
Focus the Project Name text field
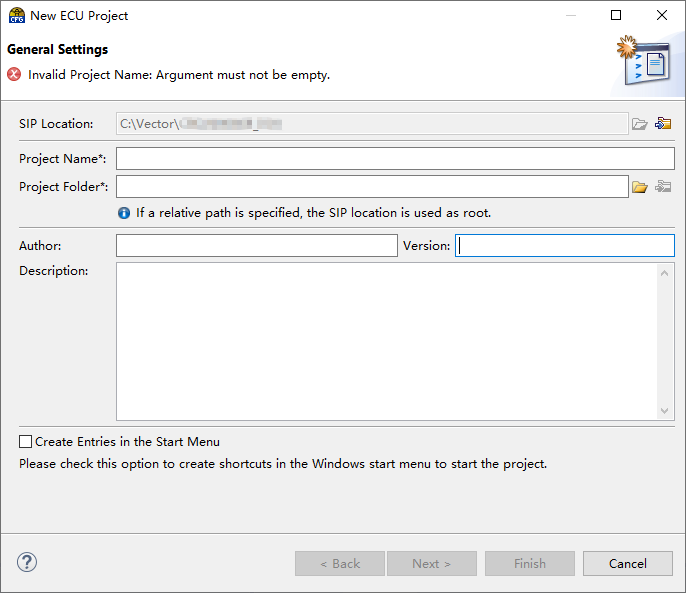(x=395, y=159)
